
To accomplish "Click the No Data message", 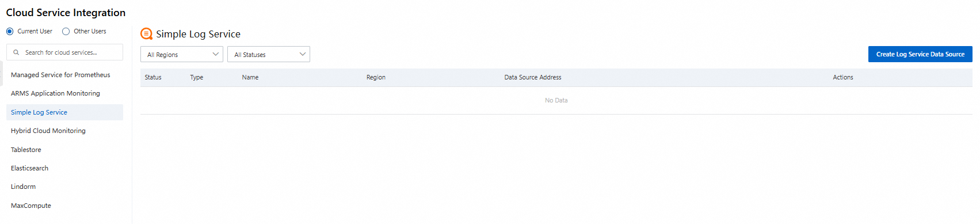I will (x=556, y=100).
